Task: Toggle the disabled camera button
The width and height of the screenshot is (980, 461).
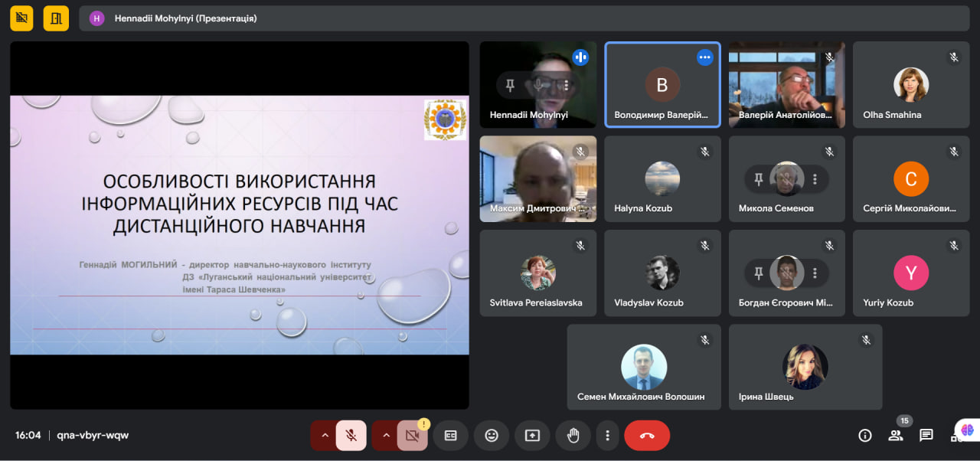Action: (413, 435)
